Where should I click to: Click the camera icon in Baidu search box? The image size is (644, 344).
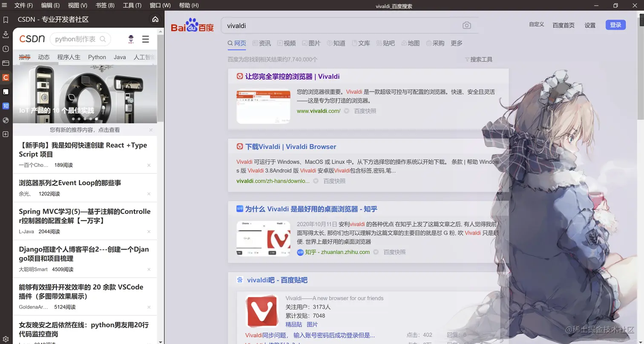(x=467, y=25)
